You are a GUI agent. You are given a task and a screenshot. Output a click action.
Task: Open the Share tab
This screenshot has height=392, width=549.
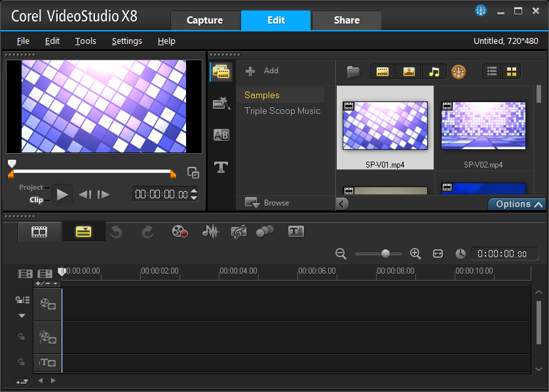pyautogui.click(x=347, y=20)
